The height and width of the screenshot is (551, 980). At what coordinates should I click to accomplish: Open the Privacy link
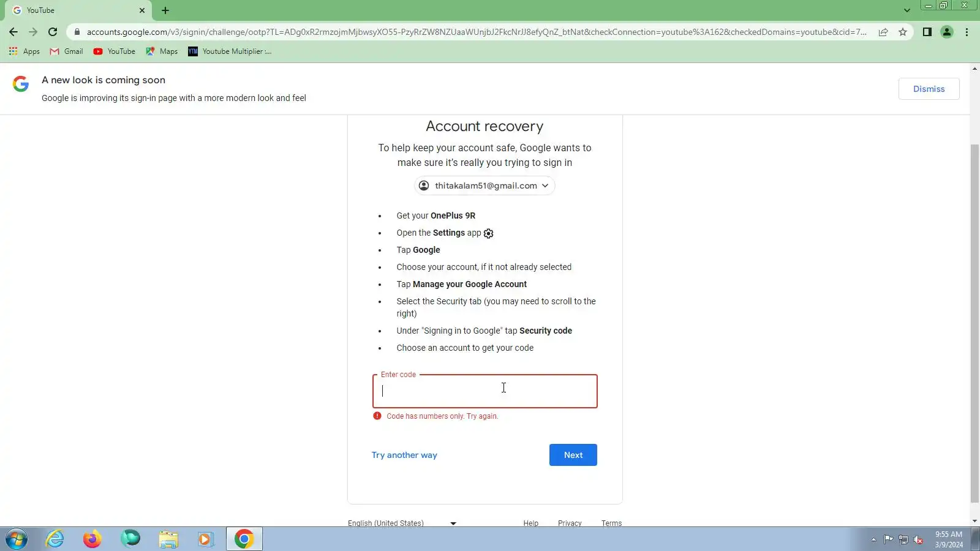[570, 523]
